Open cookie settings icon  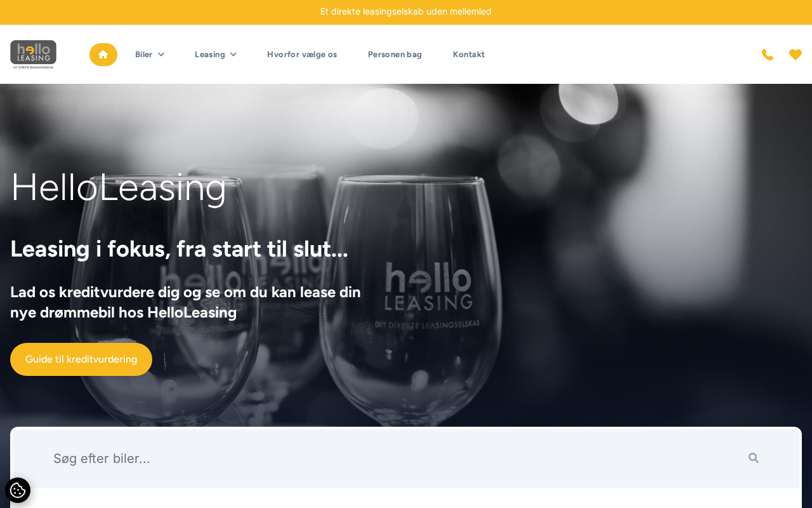(18, 490)
